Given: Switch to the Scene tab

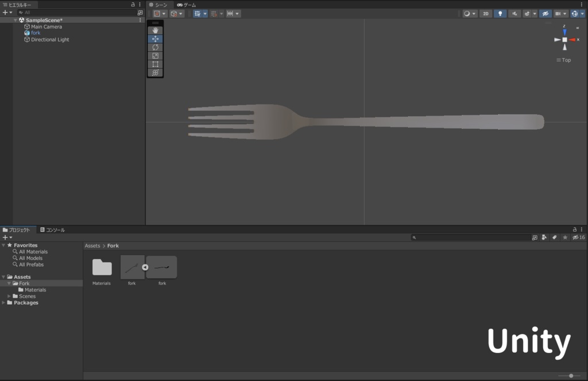Looking at the screenshot, I should click(x=158, y=5).
